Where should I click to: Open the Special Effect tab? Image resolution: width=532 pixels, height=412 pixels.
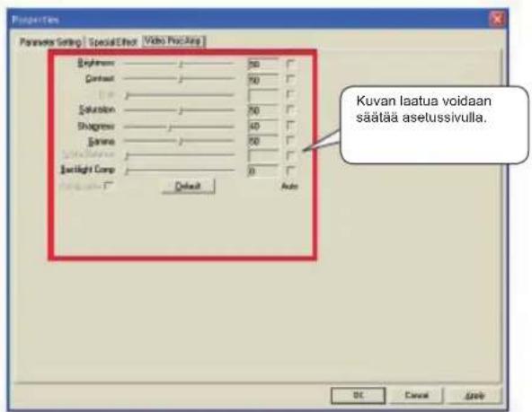coord(112,42)
